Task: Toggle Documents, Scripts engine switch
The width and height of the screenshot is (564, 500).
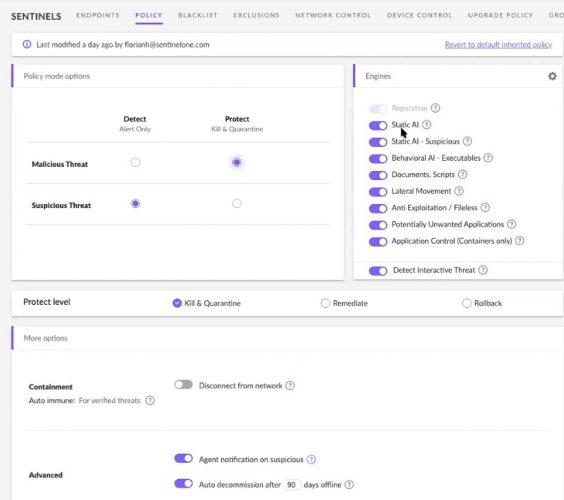Action: coord(378,175)
